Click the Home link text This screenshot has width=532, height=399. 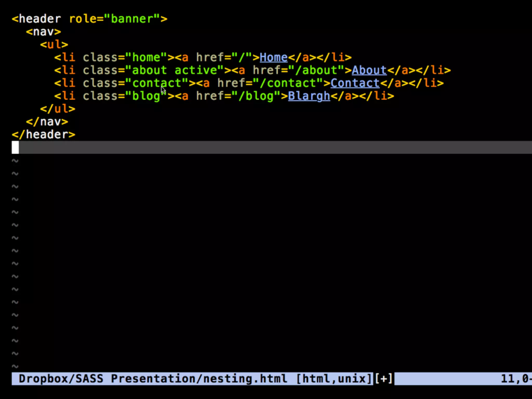pos(273,57)
